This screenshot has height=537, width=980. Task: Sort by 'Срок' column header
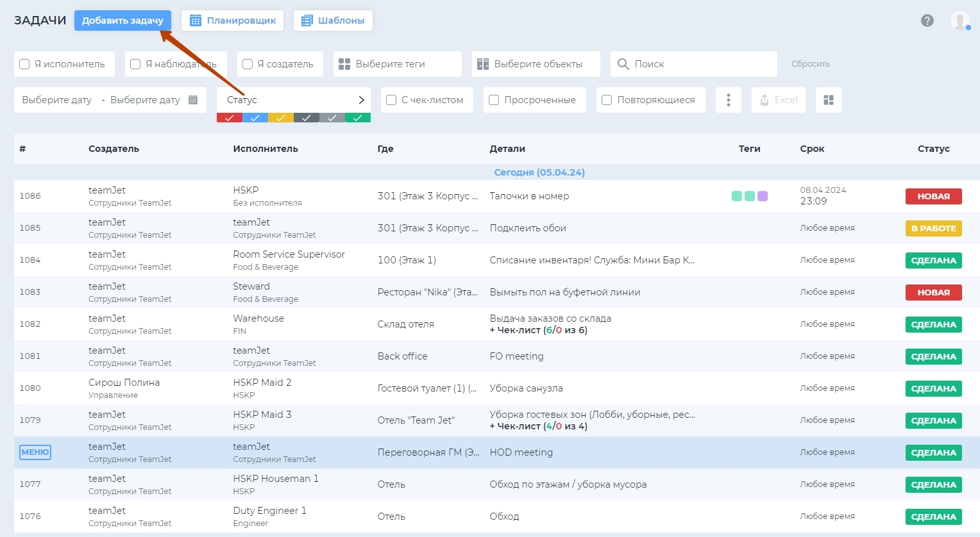[812, 149]
